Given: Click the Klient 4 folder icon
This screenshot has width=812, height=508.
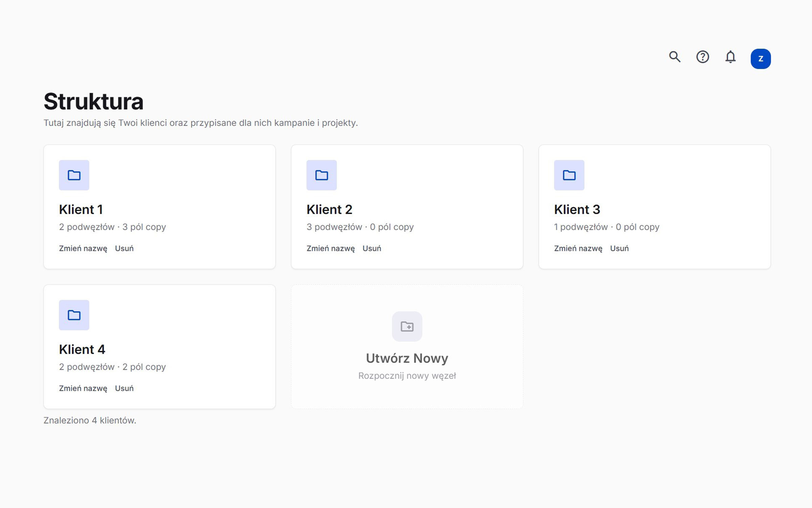Looking at the screenshot, I should point(74,315).
